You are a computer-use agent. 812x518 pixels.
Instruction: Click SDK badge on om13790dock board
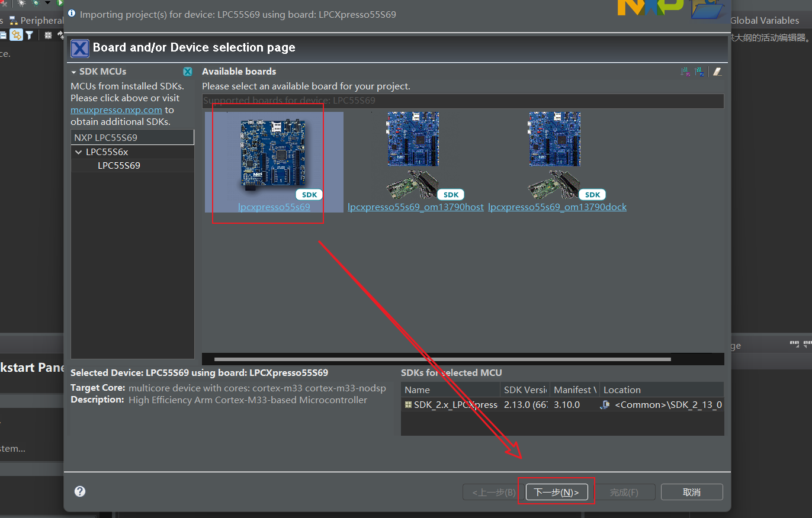(x=592, y=195)
